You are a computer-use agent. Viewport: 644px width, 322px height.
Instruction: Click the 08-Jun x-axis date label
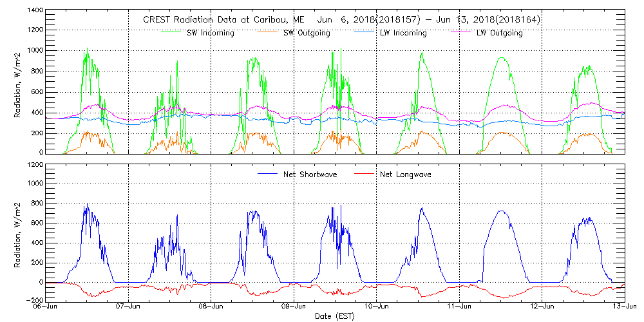[x=211, y=307]
